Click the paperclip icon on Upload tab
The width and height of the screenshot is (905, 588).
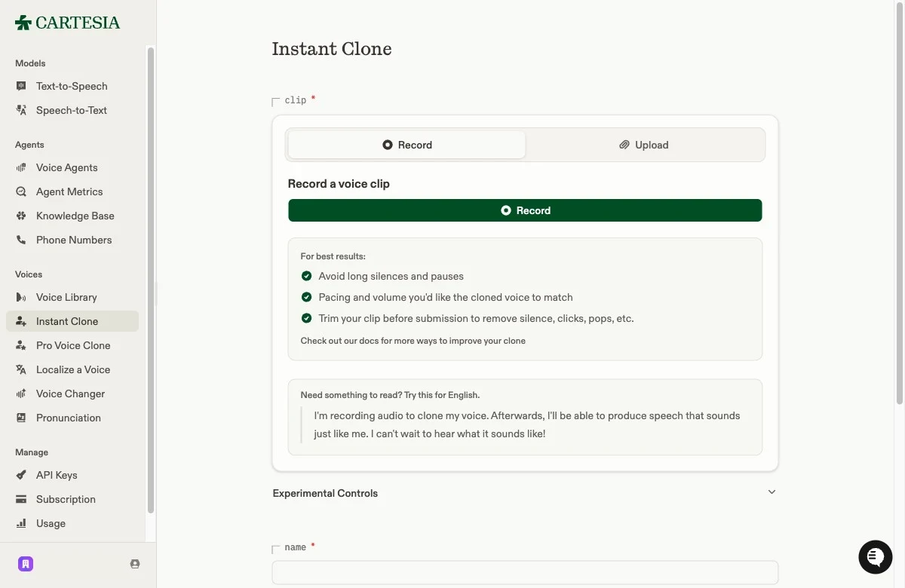[x=624, y=145]
